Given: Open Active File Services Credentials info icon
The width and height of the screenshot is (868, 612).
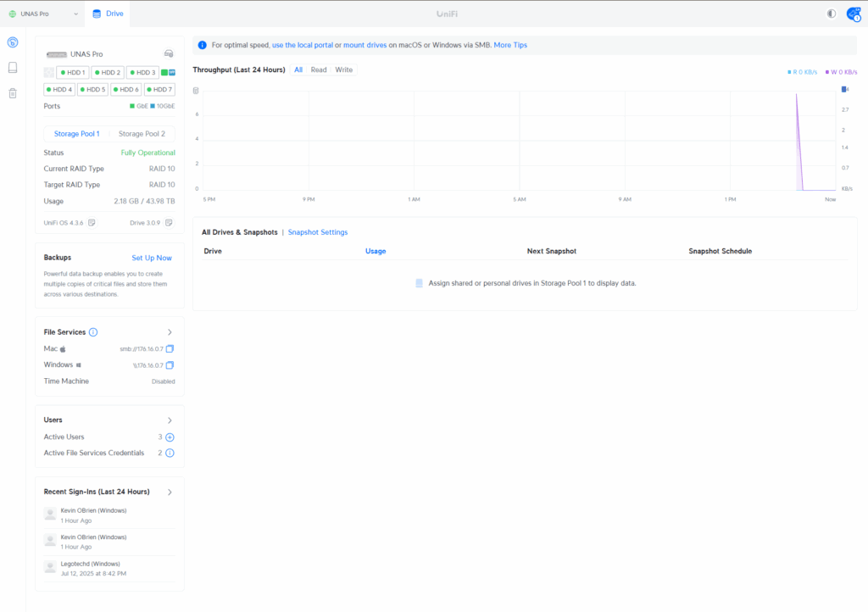Looking at the screenshot, I should 170,453.
